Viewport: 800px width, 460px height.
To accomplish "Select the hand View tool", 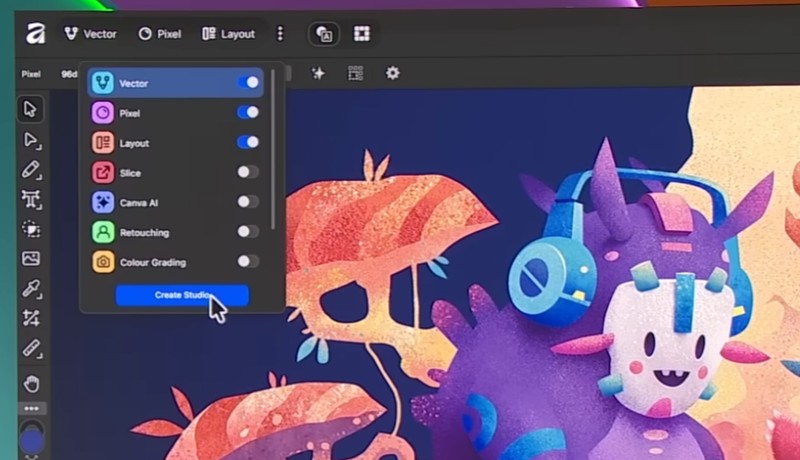I will (32, 384).
